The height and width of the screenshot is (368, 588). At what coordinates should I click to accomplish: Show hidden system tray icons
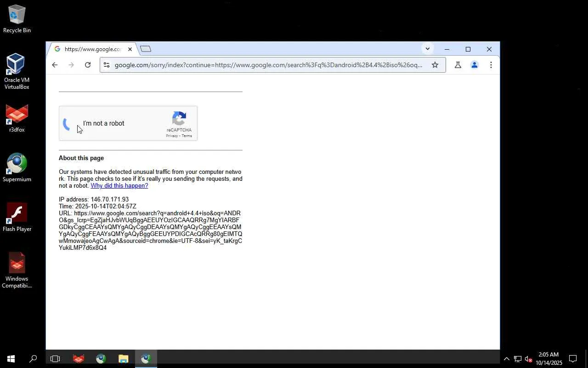point(507,359)
